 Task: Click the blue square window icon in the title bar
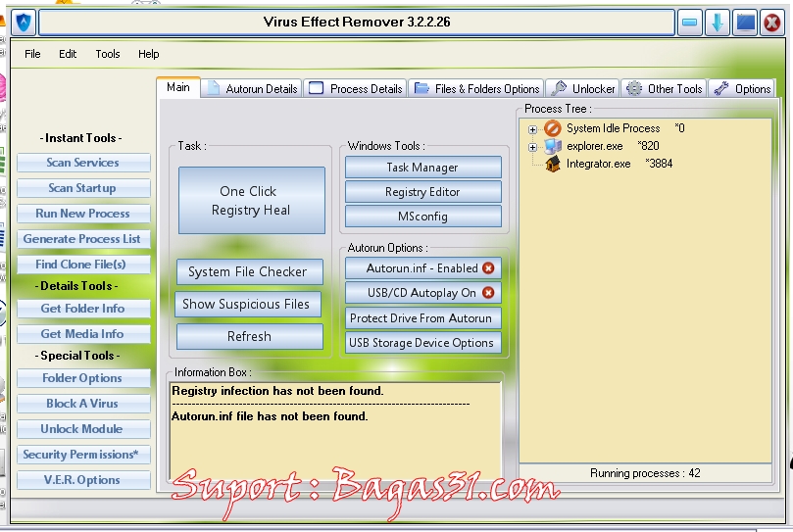[x=745, y=23]
